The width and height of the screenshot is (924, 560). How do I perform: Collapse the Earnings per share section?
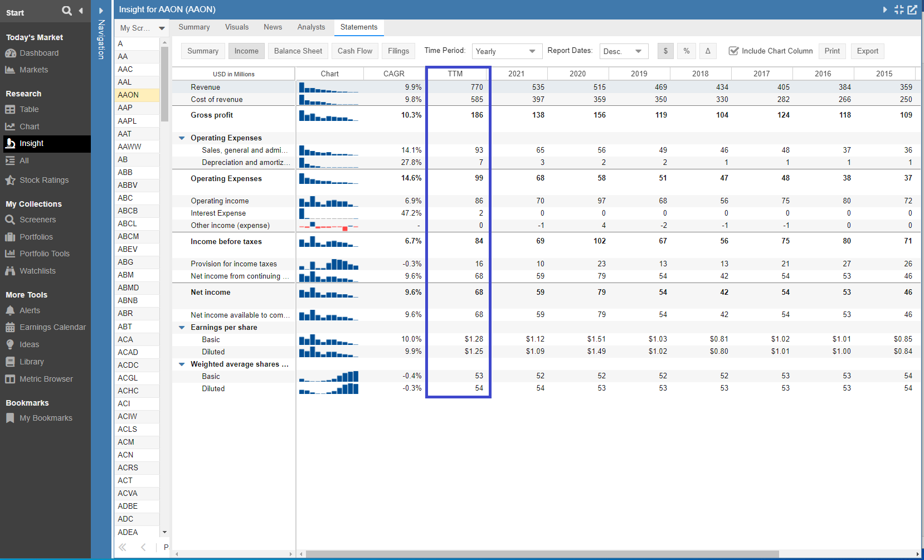[182, 327]
